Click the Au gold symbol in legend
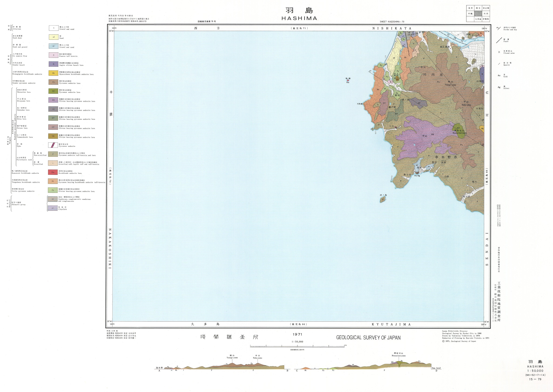This screenshot has height=392, width=553. 499,76
